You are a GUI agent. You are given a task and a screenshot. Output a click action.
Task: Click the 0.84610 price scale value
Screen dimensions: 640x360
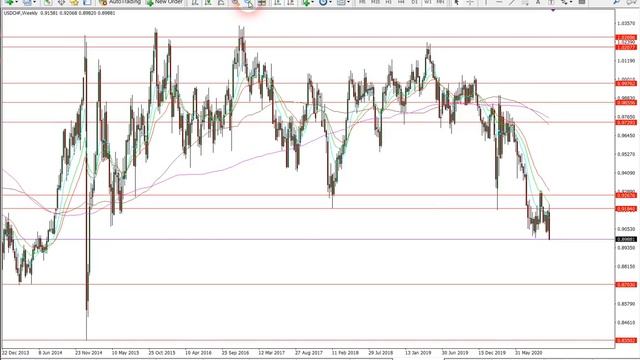(626, 322)
